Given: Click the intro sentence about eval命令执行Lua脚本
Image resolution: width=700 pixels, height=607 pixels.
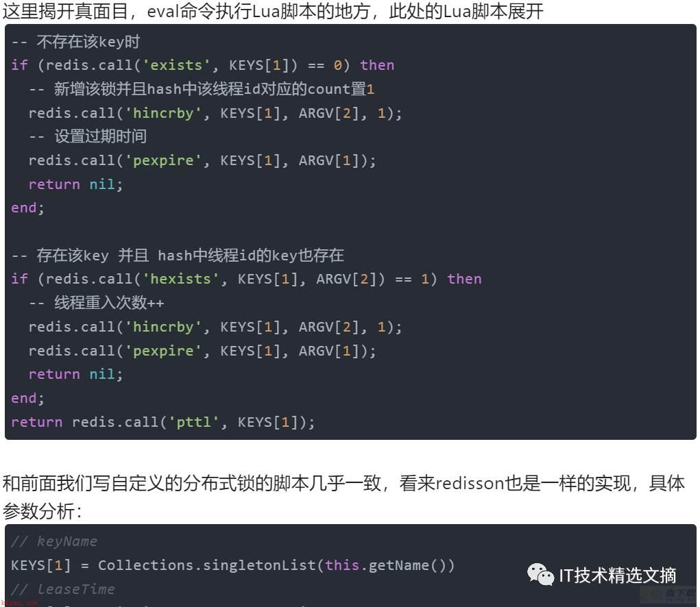Looking at the screenshot, I should tap(273, 11).
